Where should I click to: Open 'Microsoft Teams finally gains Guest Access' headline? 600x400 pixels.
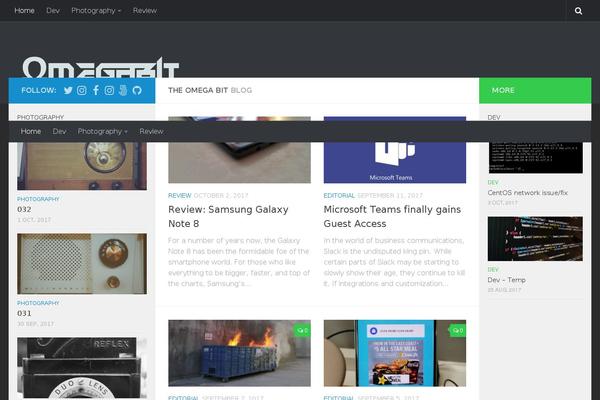coord(392,217)
